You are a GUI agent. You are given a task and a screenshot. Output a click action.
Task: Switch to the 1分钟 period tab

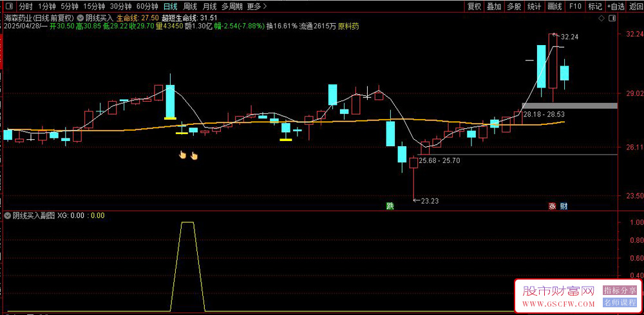pos(47,6)
